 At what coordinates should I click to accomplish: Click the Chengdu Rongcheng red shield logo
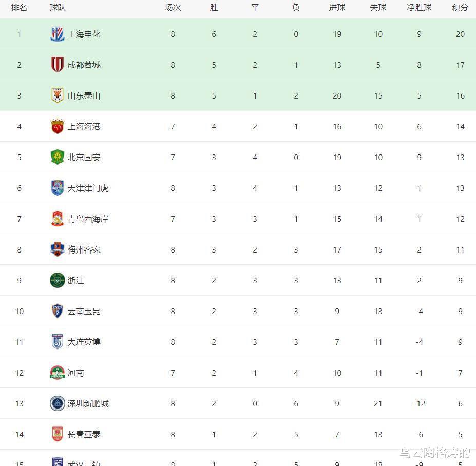tap(57, 65)
